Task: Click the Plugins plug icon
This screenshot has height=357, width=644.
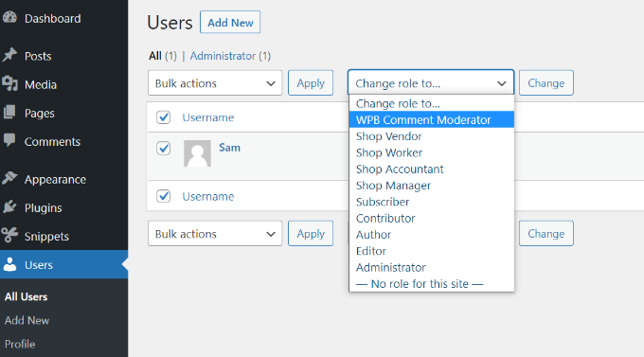Action: pos(9,206)
